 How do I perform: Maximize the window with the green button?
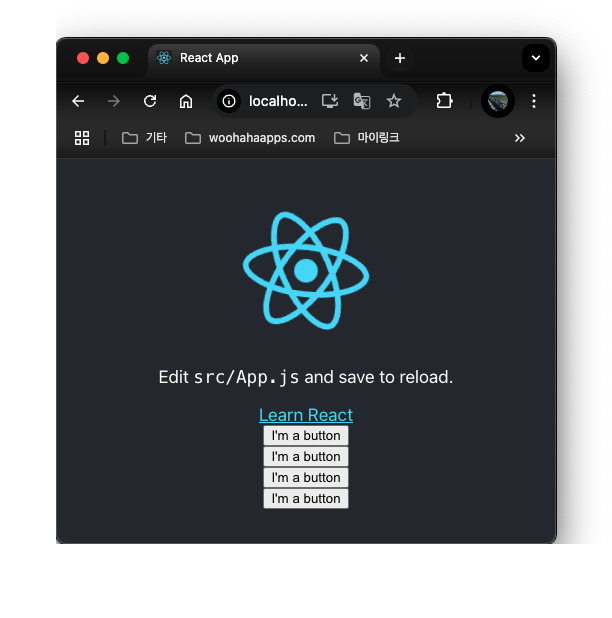click(x=123, y=58)
